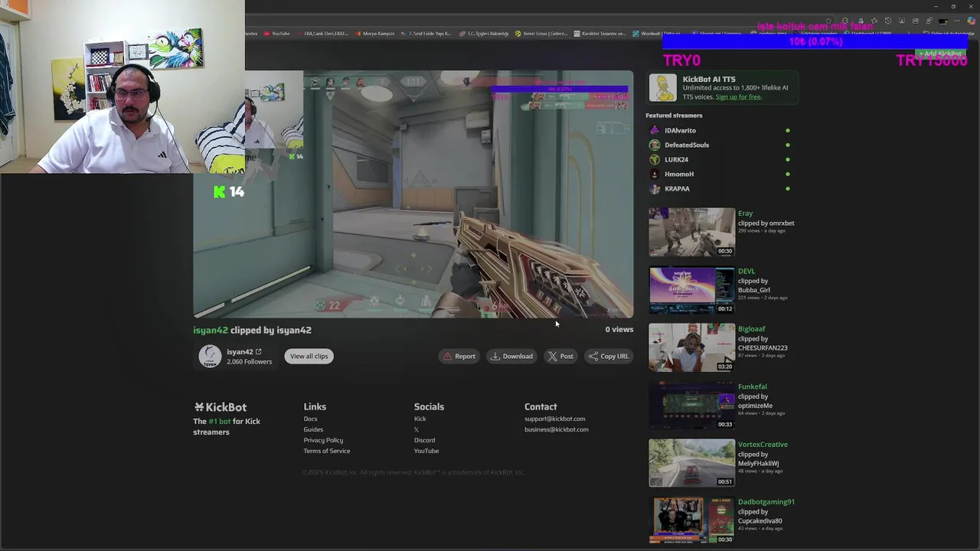Image resolution: width=980 pixels, height=551 pixels.
Task: Click the X logo icon on Post
Action: pos(552,356)
